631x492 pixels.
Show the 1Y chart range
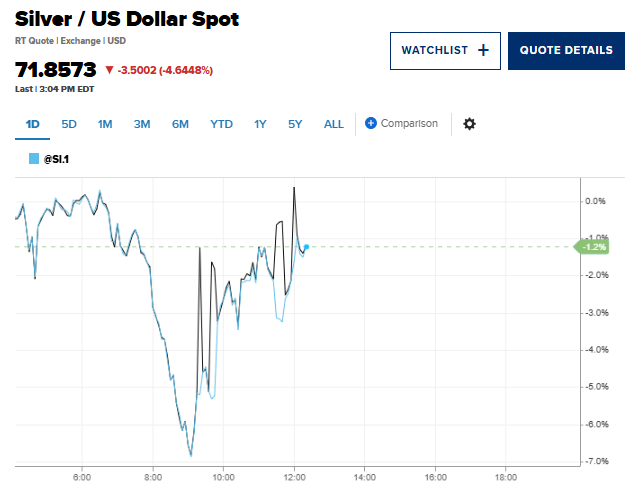[x=260, y=124]
